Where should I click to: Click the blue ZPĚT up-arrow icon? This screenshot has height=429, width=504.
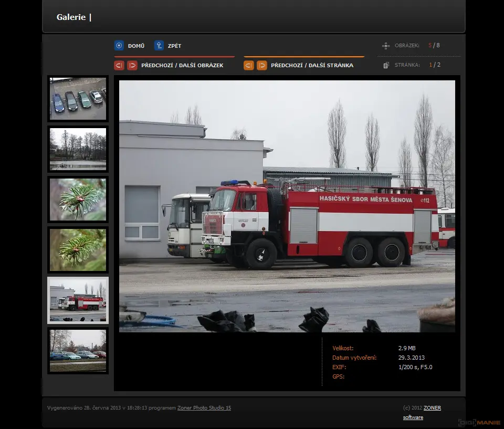pyautogui.click(x=159, y=46)
